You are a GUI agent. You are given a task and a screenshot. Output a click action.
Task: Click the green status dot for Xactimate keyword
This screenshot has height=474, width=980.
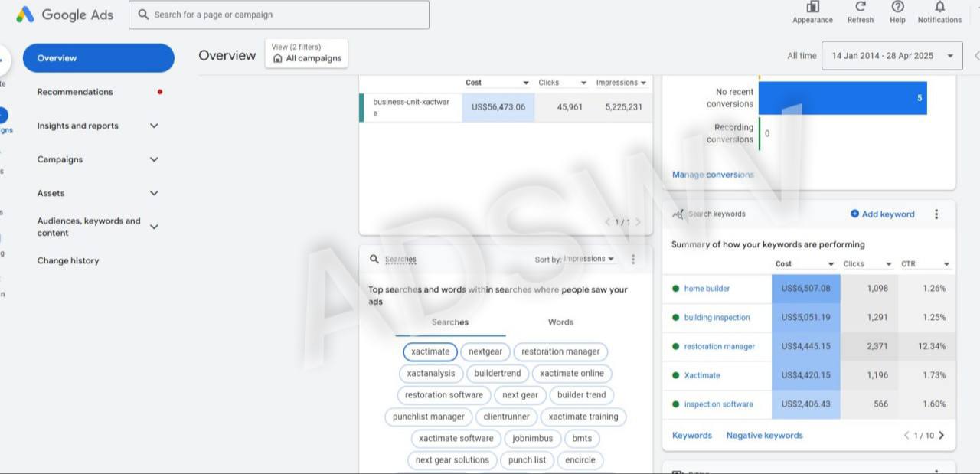click(x=675, y=375)
